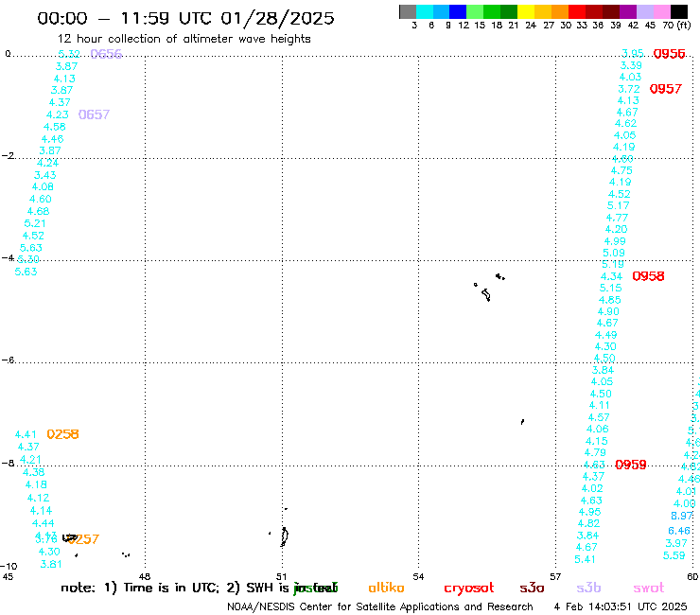The width and height of the screenshot is (700, 615).
Task: Click the cryosat time label 0959
Action: click(x=631, y=465)
